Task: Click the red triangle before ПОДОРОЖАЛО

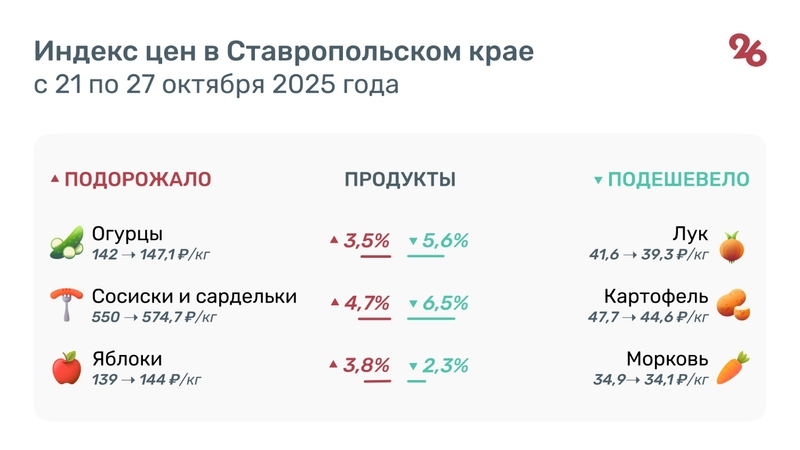Action: click(55, 180)
